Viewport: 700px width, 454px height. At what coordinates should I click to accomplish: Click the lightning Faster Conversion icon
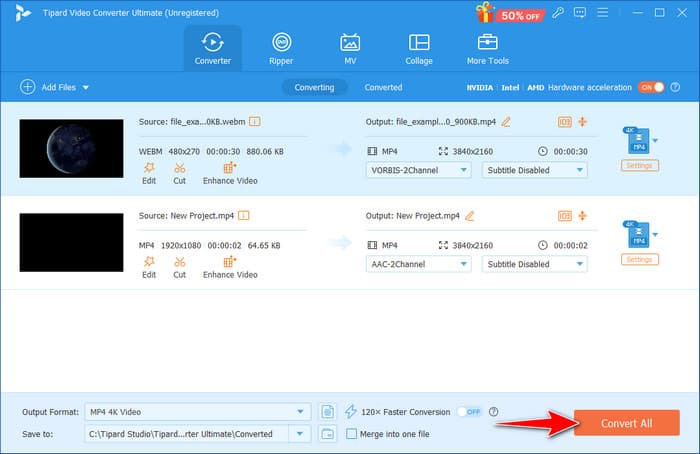[351, 412]
